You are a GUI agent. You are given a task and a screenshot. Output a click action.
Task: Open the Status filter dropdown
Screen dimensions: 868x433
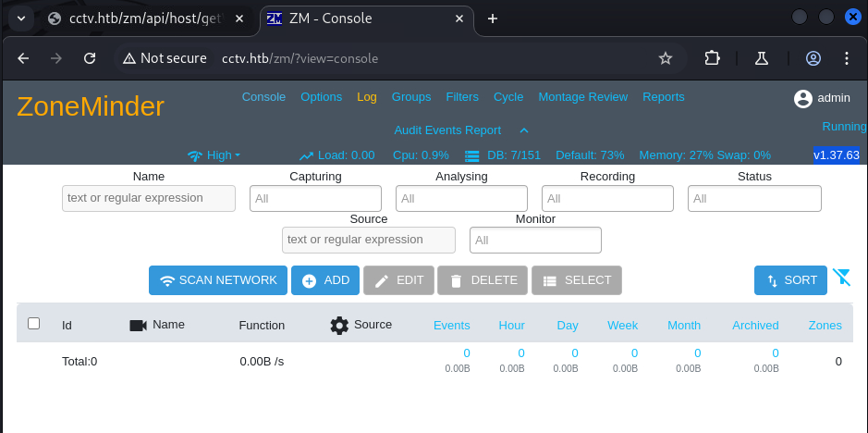(x=754, y=198)
